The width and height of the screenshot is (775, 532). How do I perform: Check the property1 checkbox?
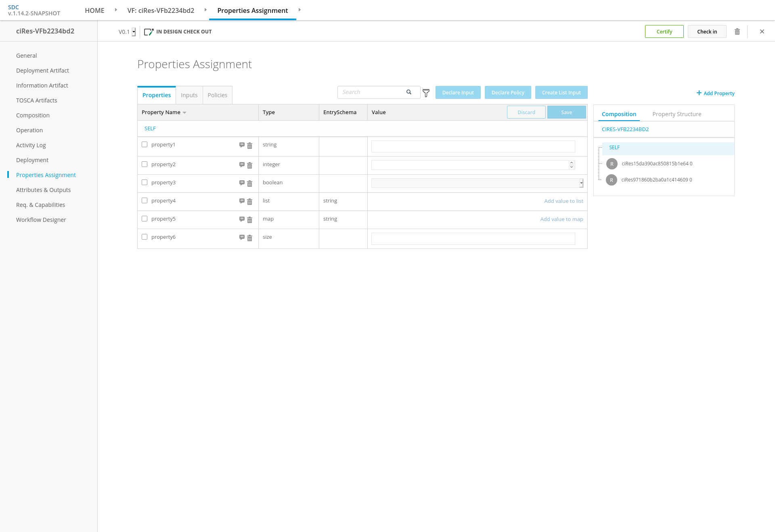[x=145, y=144]
